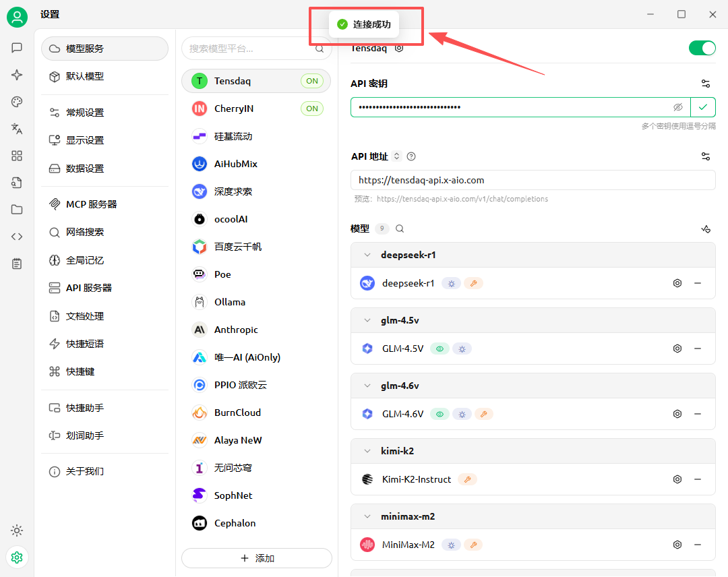This screenshot has width=728, height=577.
Task: Click the API address help question icon
Action: coord(411,156)
